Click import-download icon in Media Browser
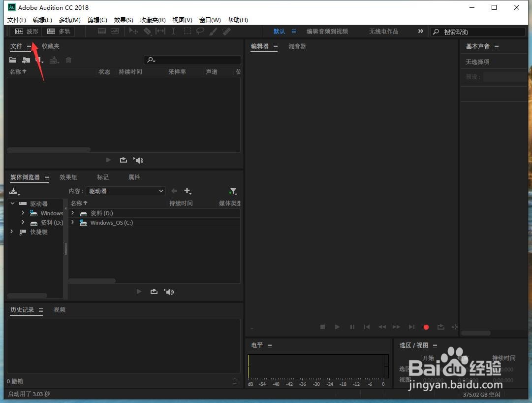Viewport: 532px width, 403px height. (14, 192)
